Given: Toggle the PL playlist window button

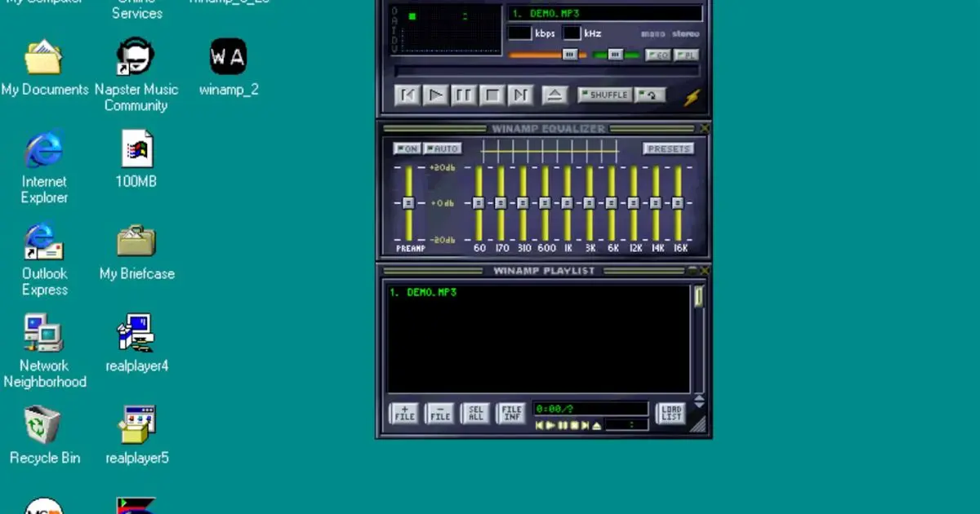Looking at the screenshot, I should (x=686, y=55).
